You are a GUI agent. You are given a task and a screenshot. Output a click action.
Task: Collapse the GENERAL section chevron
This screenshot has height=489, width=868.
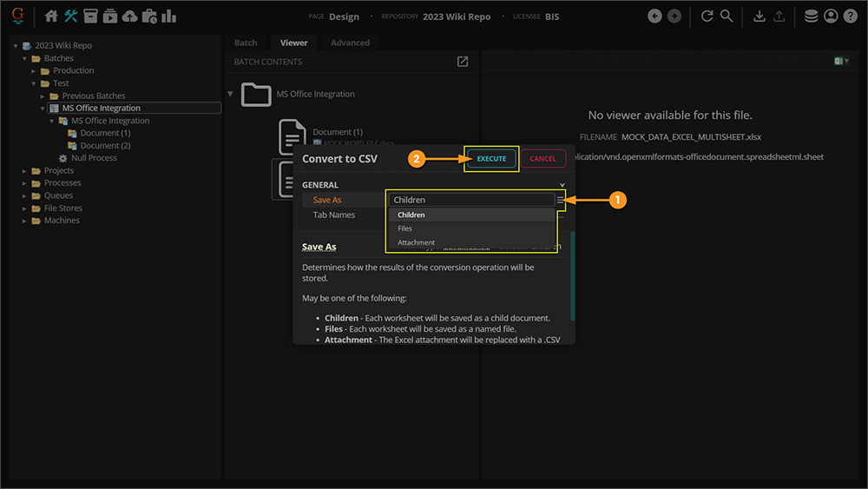562,185
